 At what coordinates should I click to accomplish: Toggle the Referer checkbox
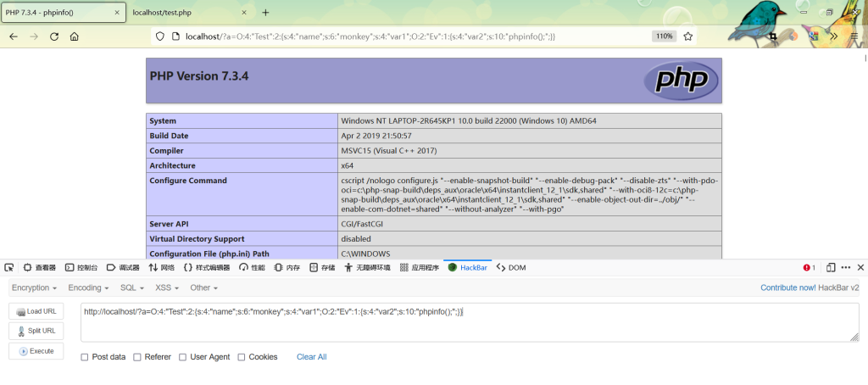(x=137, y=357)
